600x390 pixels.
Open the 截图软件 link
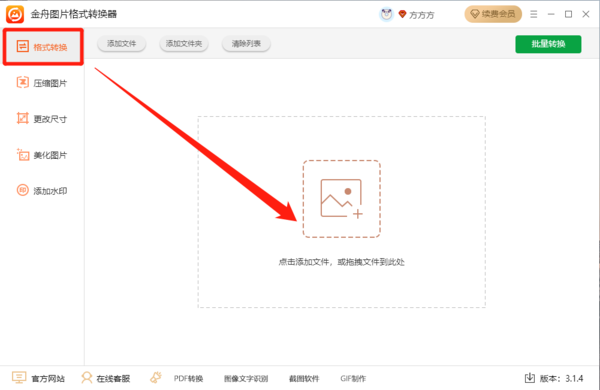(x=304, y=379)
